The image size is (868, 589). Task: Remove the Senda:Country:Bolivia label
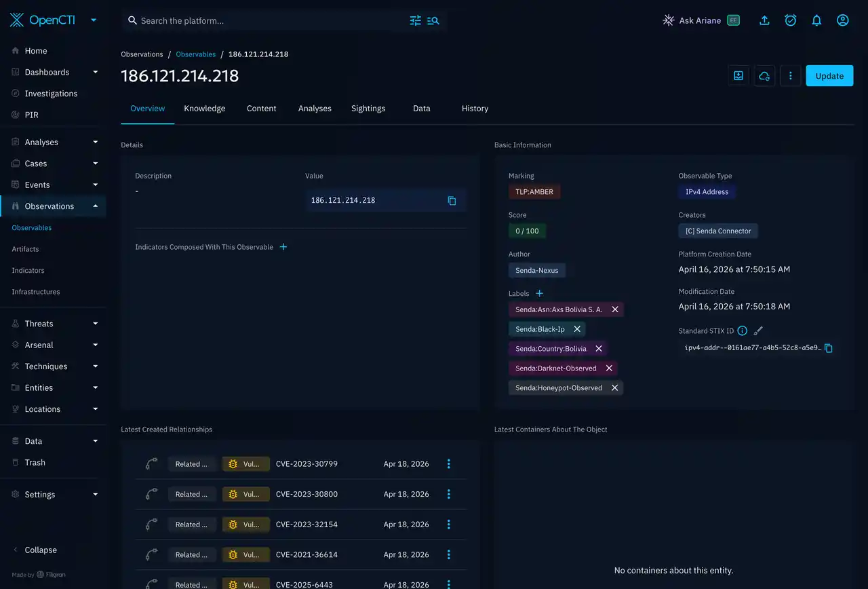pyautogui.click(x=599, y=349)
